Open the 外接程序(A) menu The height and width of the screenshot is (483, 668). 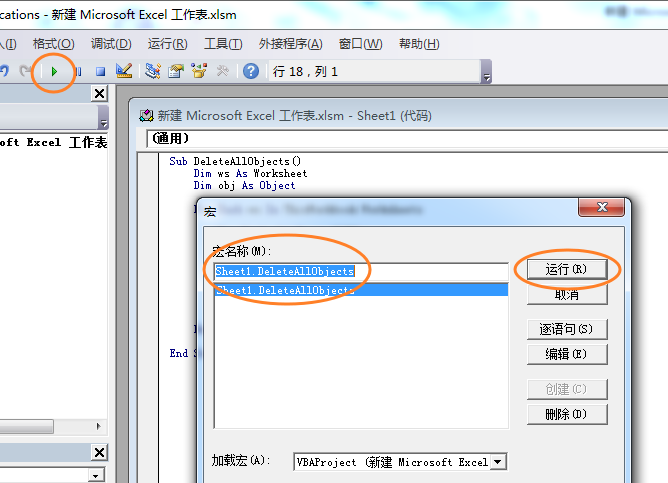pyautogui.click(x=290, y=44)
